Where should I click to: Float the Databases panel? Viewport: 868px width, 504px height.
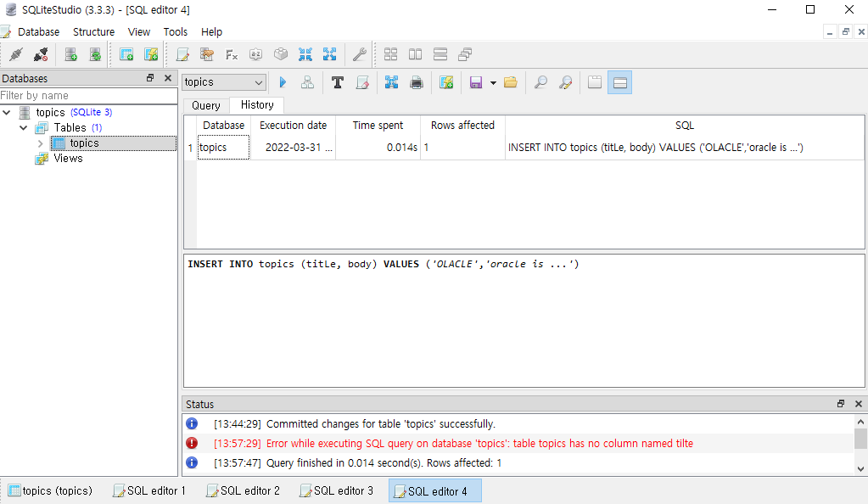pos(150,78)
